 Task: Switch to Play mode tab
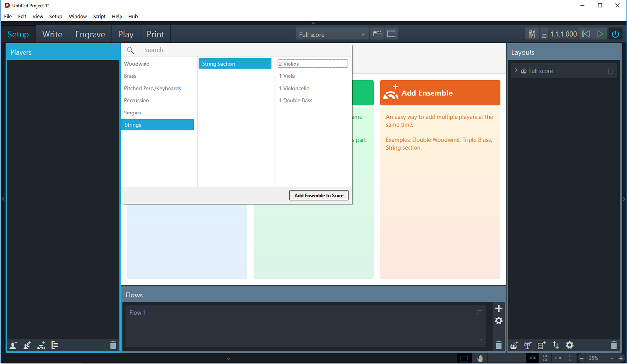tap(126, 34)
